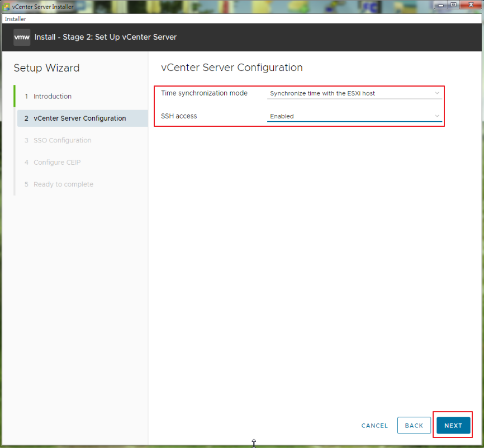
Task: Click the vCenter Server Installer title bar icon
Action: [6, 7]
